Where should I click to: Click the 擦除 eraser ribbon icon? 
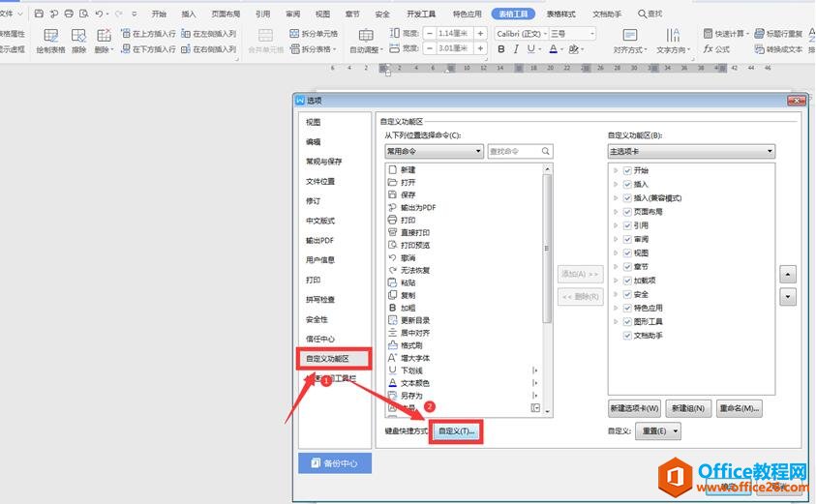point(78,35)
